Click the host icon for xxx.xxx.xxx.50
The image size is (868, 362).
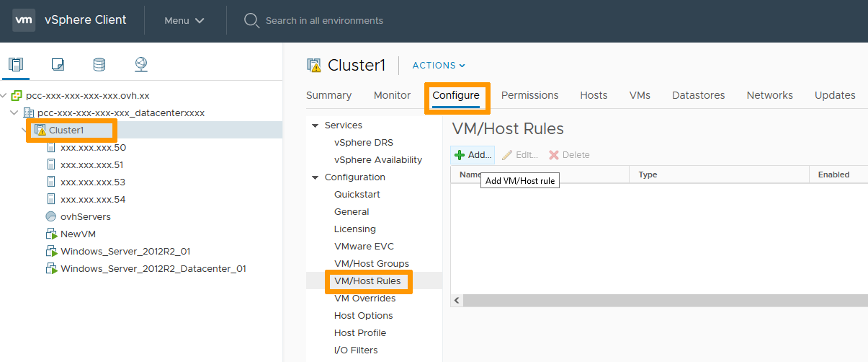pos(51,147)
